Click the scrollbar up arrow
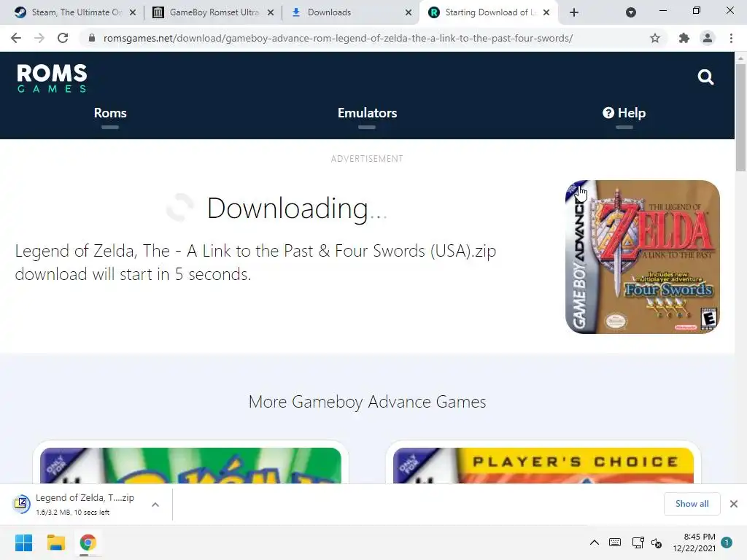This screenshot has width=747, height=560. [740, 58]
